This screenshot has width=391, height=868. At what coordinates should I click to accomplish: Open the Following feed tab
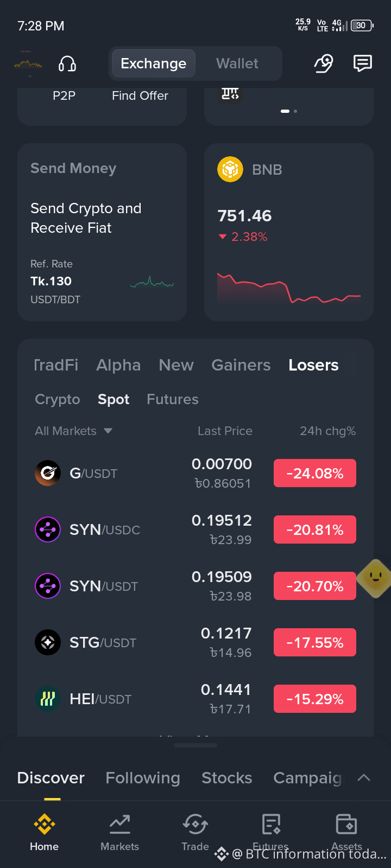point(142,778)
